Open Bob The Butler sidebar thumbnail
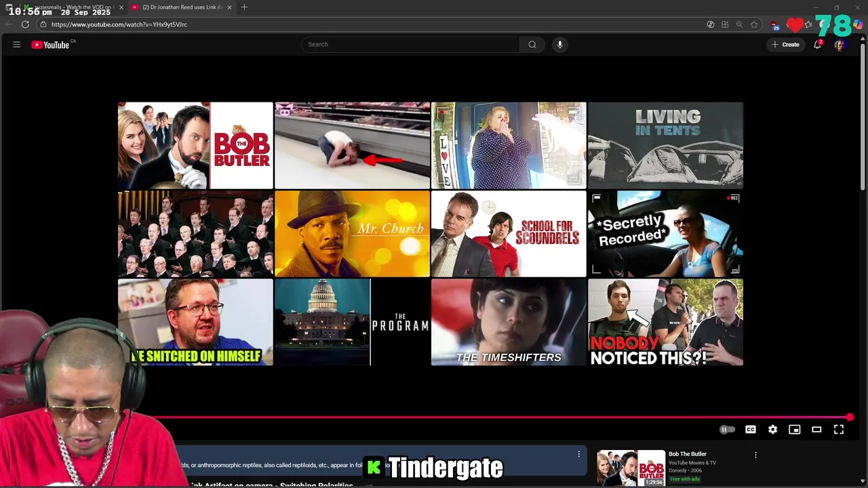Screen dimensions: 868x488 [631, 468]
